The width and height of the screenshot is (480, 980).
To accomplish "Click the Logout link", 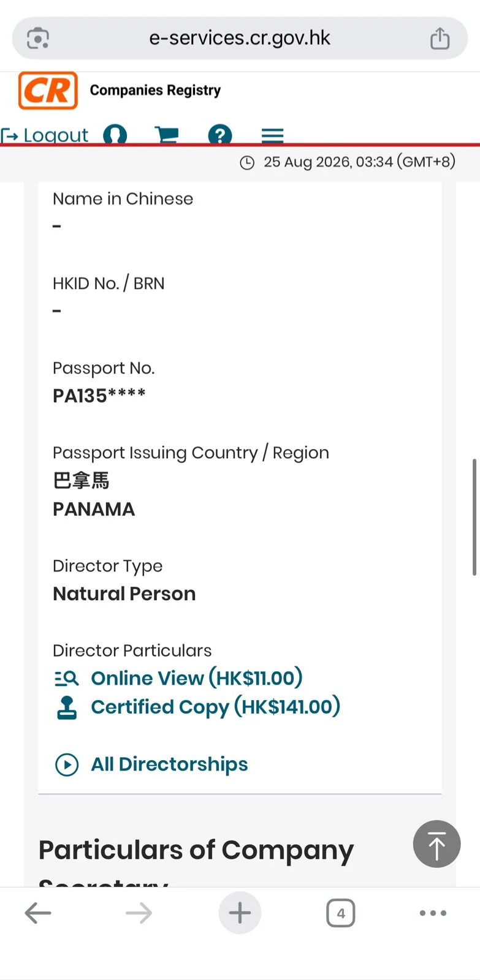I will coord(45,135).
